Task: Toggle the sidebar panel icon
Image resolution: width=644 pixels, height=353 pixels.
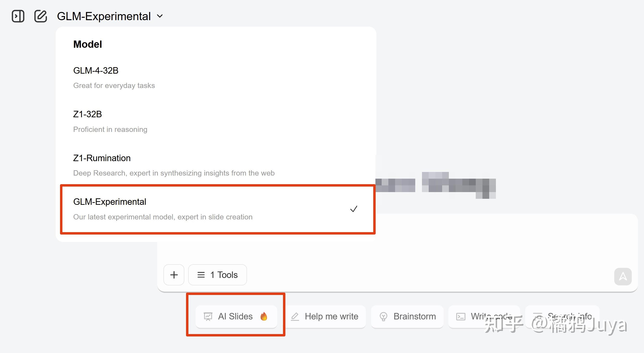Action: [18, 16]
